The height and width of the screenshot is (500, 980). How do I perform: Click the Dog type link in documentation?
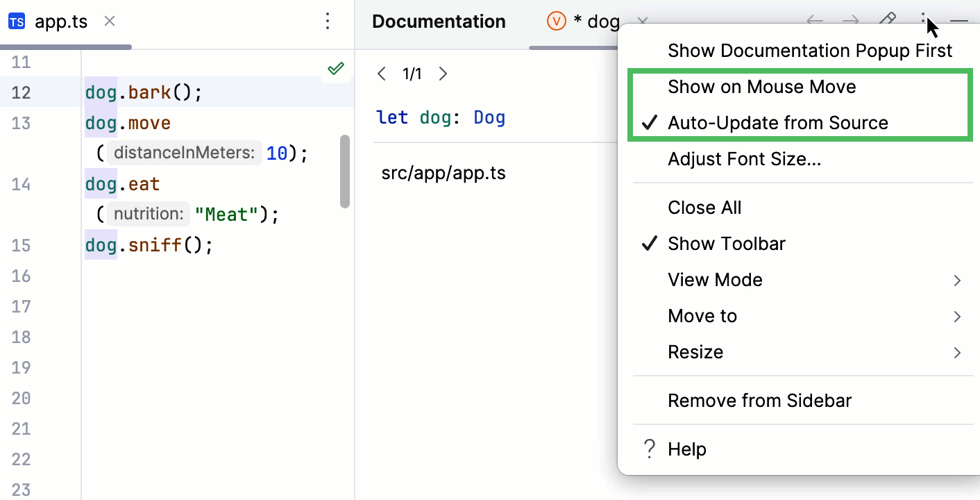[489, 117]
